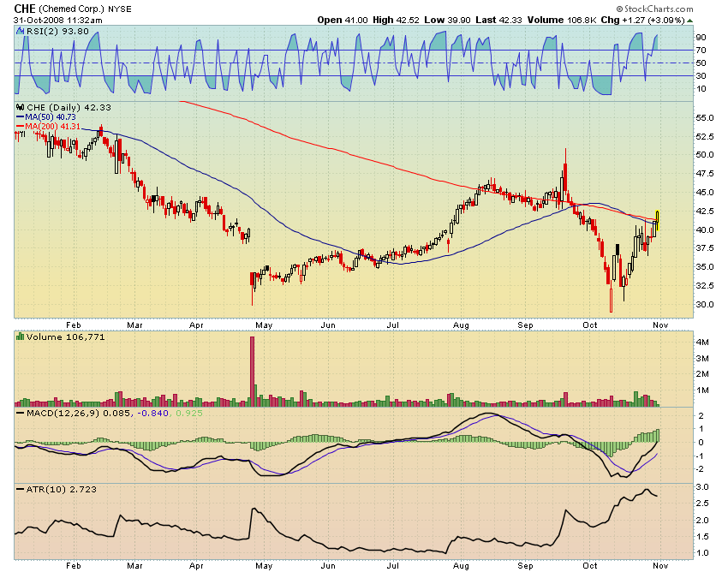Click the NYSE exchange label
Image resolution: width=728 pixels, height=572 pixels.
tap(120, 9)
